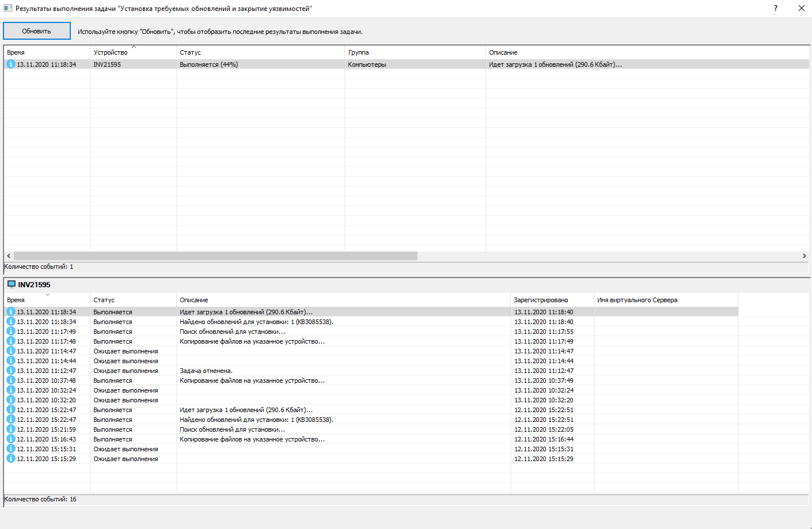Click info icon of 13.11.2020 'Найдено обновлений' row
This screenshot has width=812, height=529.
click(x=10, y=322)
